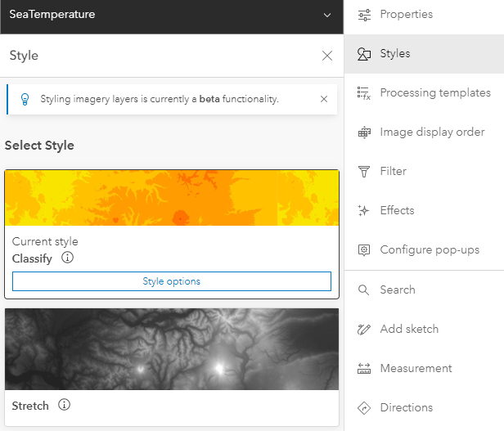
Task: Click the Effects sparkle icon
Action: 365,211
